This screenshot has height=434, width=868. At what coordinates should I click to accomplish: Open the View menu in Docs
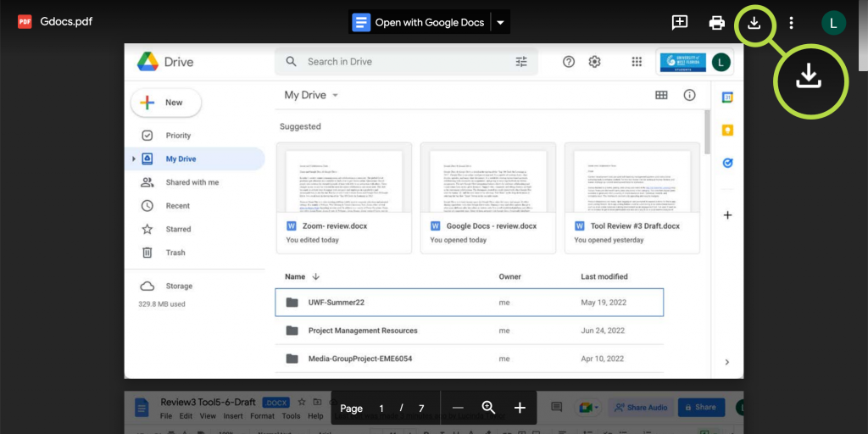click(208, 416)
